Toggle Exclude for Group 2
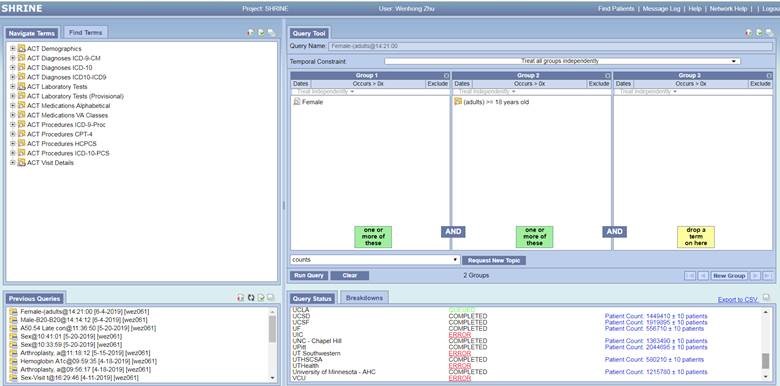The width and height of the screenshot is (780, 386). (x=599, y=84)
